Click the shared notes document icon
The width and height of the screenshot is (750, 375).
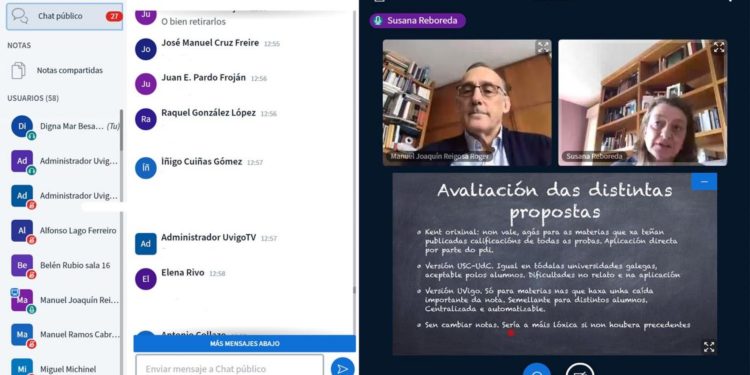19,70
